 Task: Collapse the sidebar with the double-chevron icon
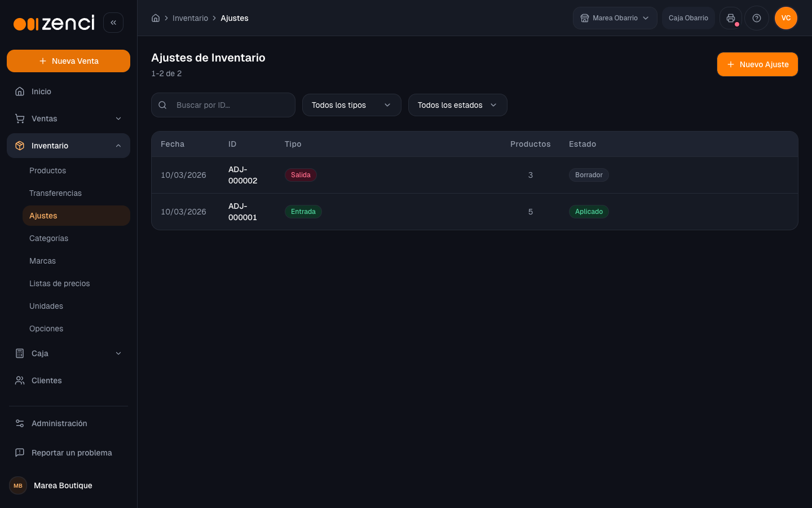click(x=113, y=23)
